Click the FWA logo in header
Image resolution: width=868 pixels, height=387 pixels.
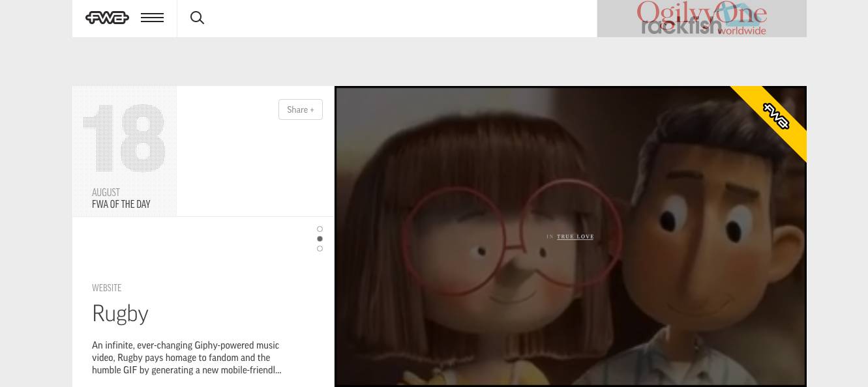[107, 18]
